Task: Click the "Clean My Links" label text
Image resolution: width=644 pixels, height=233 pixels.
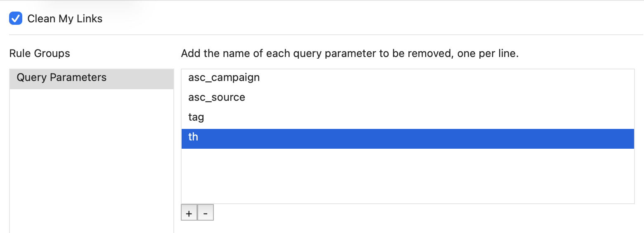Action: tap(65, 19)
